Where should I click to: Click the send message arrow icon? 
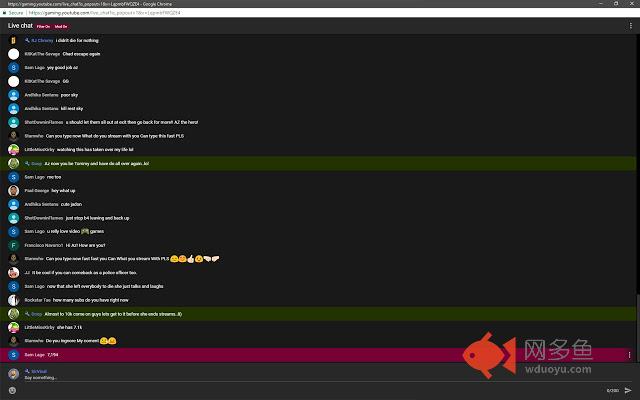coord(628,389)
